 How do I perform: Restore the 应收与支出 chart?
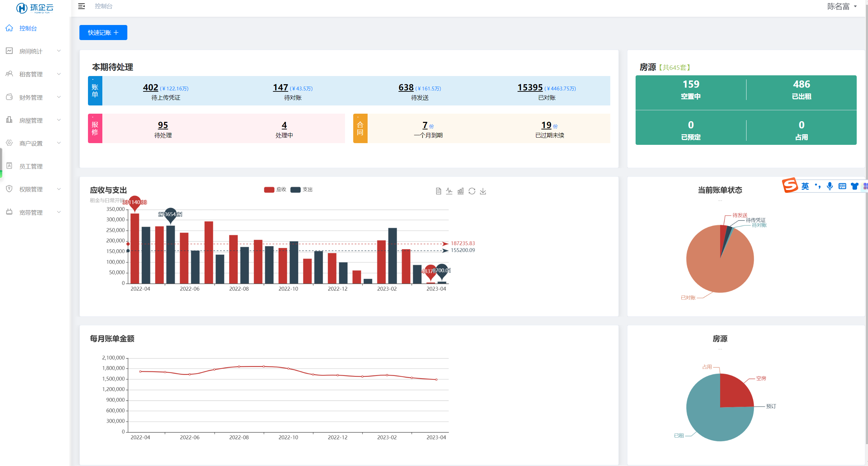point(472,191)
